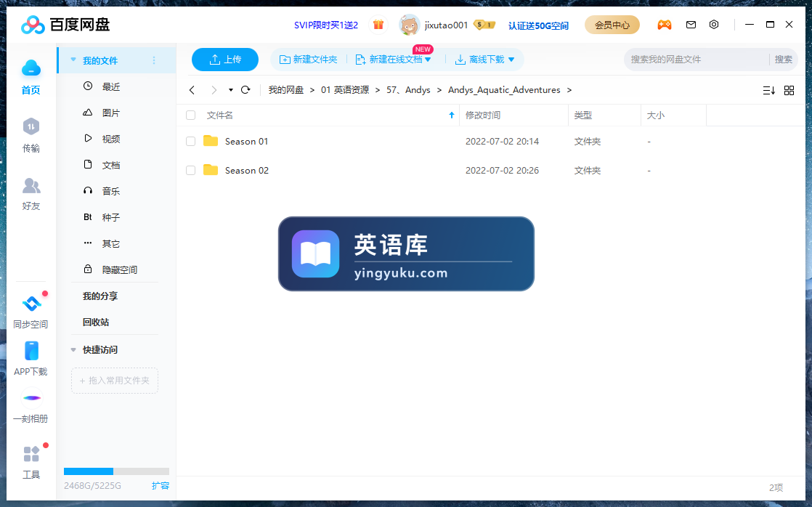Open the 我的文件 three-dot more menu
The height and width of the screenshot is (507, 812).
coord(154,60)
